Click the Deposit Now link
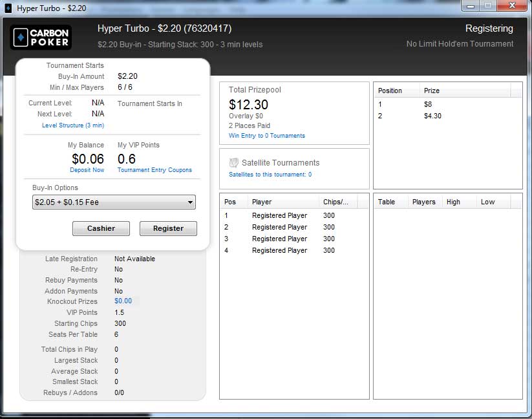Image resolution: width=532 pixels, height=419 pixels. 87,169
